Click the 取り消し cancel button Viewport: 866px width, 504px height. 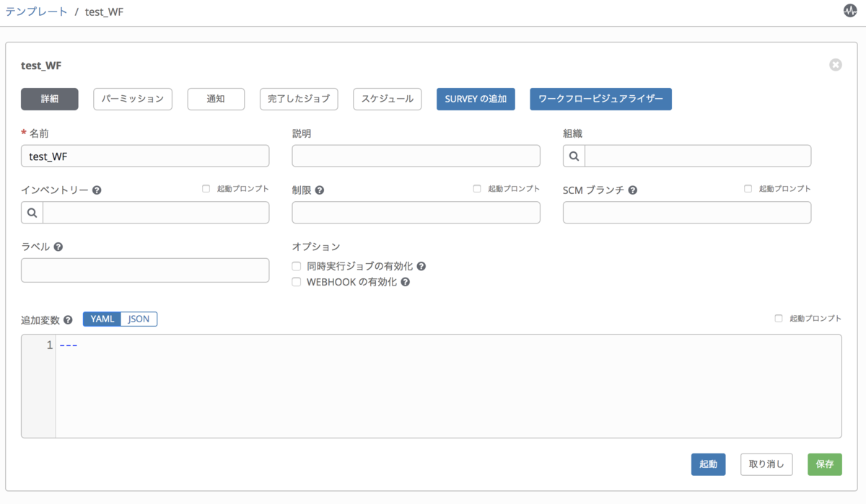coord(766,464)
